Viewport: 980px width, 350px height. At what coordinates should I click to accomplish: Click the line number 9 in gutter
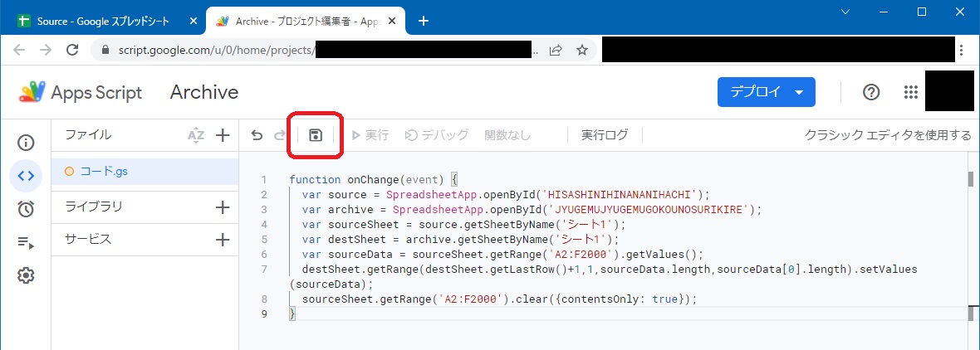tap(264, 314)
